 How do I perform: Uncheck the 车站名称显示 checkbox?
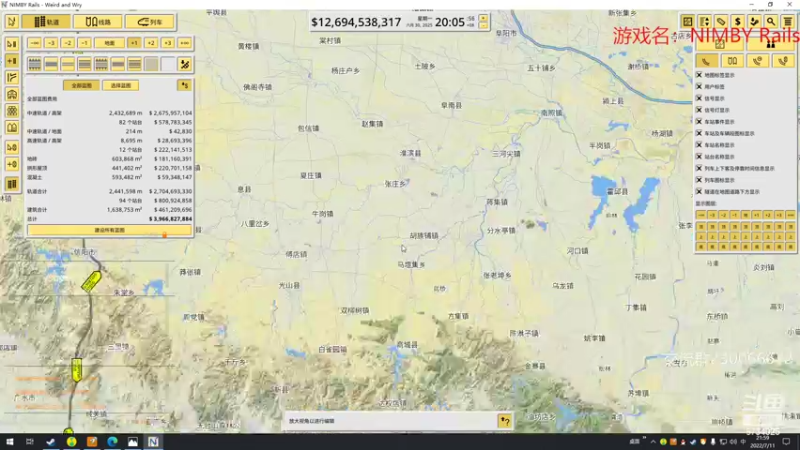699,145
